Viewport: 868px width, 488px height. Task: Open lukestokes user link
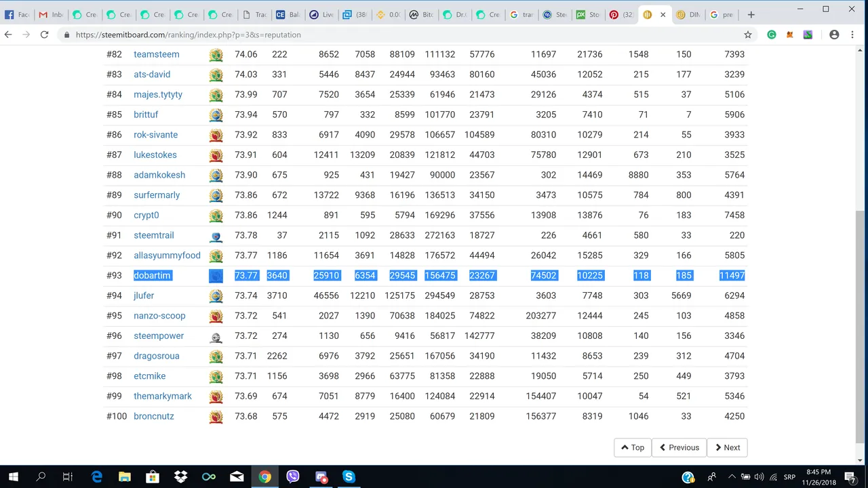[155, 155]
